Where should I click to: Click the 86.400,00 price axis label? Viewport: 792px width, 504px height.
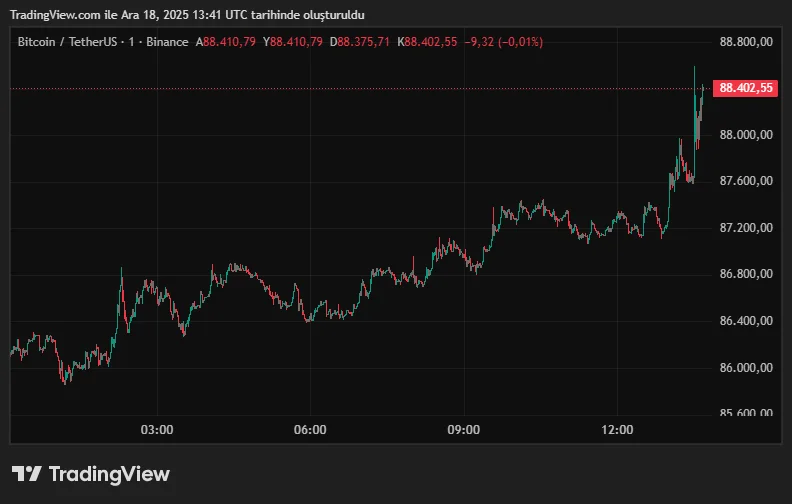click(746, 321)
